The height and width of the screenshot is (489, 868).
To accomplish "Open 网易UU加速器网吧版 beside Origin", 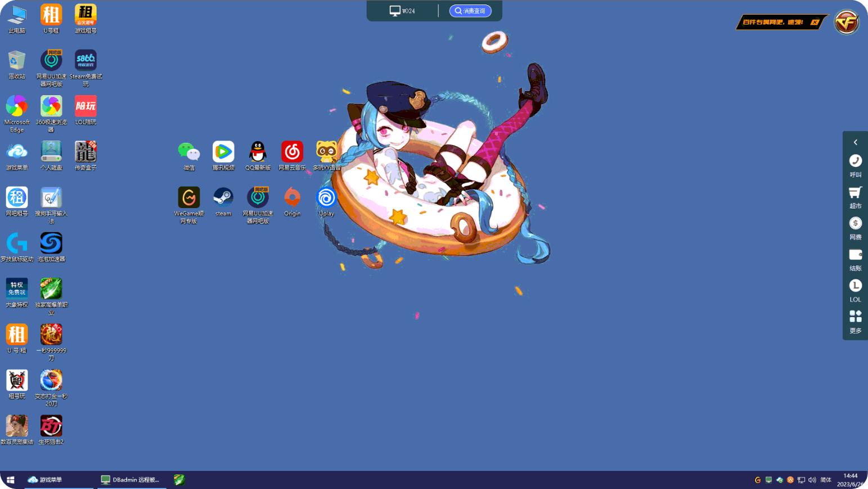I will [258, 205].
